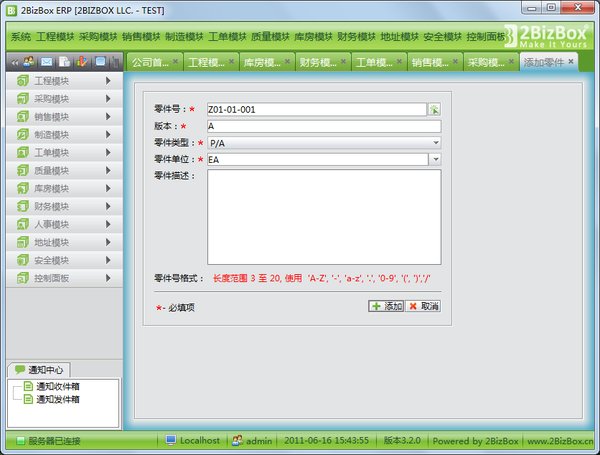600x455 pixels.
Task: Expand 工程模块 submenu arrow in sidebar
Action: pos(108,81)
